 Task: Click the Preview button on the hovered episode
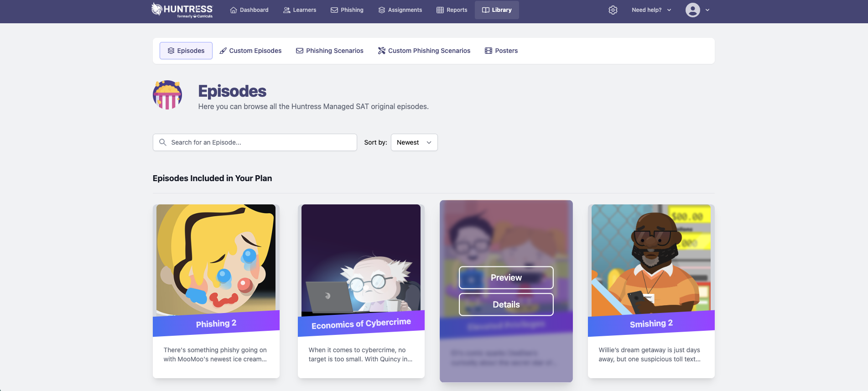pyautogui.click(x=506, y=278)
